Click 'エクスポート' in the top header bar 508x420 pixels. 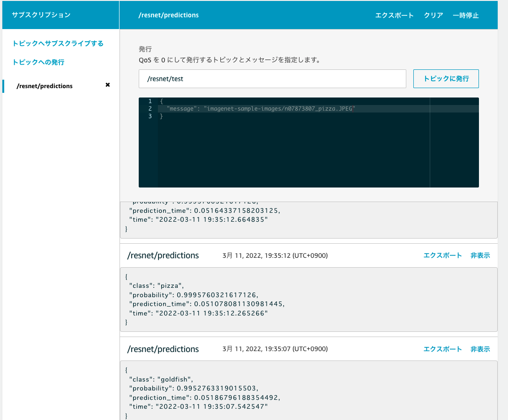(394, 15)
